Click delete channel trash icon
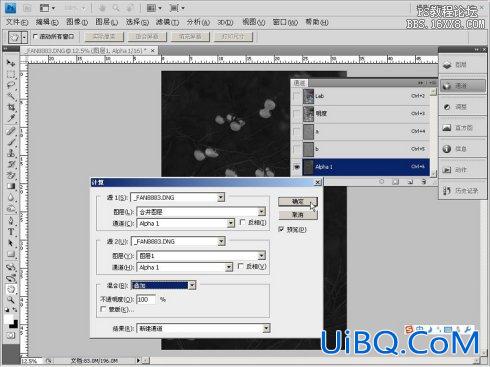490x367 pixels. (424, 182)
